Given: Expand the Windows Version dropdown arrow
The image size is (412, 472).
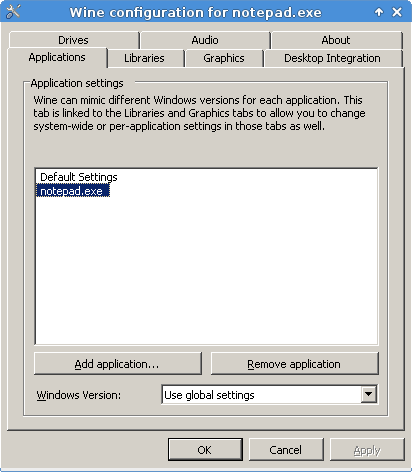Looking at the screenshot, I should pyautogui.click(x=369, y=394).
